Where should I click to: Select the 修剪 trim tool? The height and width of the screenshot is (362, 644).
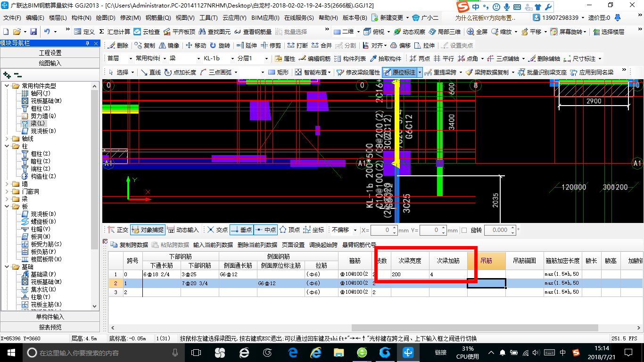point(271,45)
